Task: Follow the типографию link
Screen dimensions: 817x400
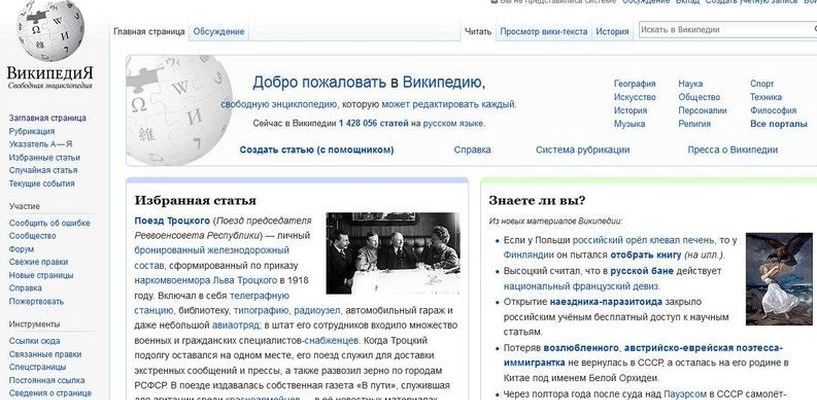Action: (261, 310)
